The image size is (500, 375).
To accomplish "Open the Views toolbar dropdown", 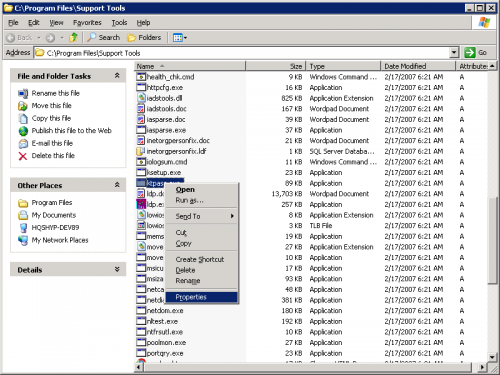I will 180,38.
